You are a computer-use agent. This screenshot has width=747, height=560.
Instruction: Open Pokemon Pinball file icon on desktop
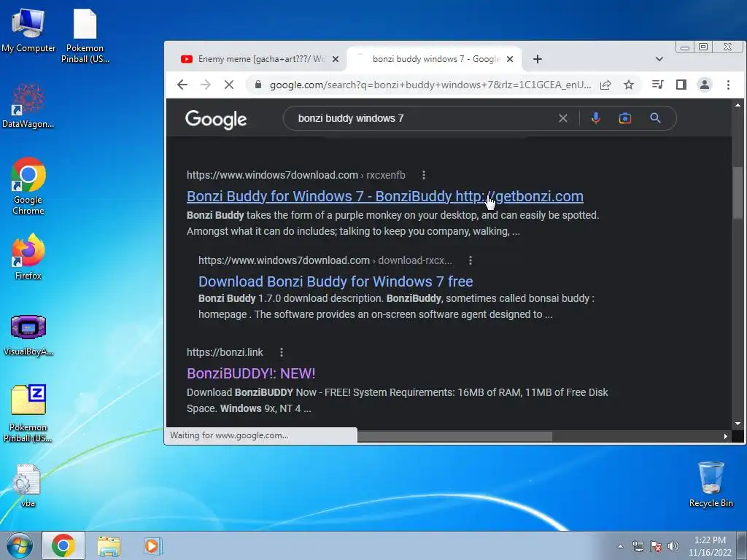pyautogui.click(x=85, y=36)
